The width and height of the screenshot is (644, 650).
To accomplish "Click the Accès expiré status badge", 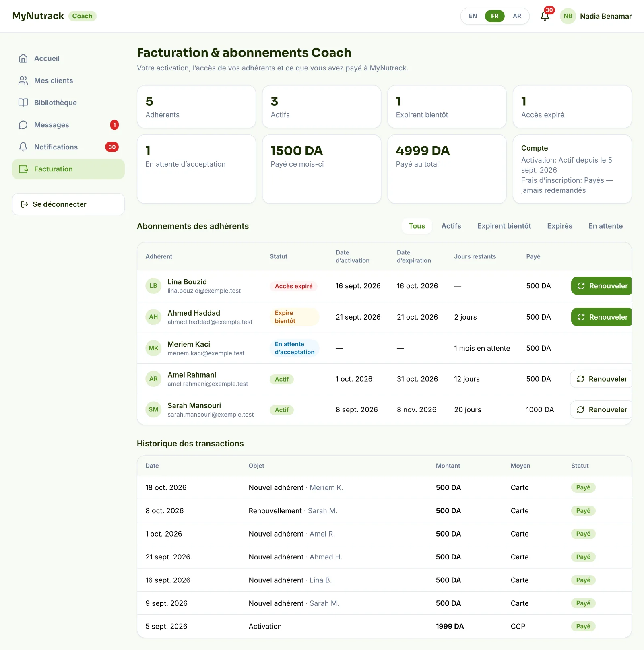I will pyautogui.click(x=293, y=286).
